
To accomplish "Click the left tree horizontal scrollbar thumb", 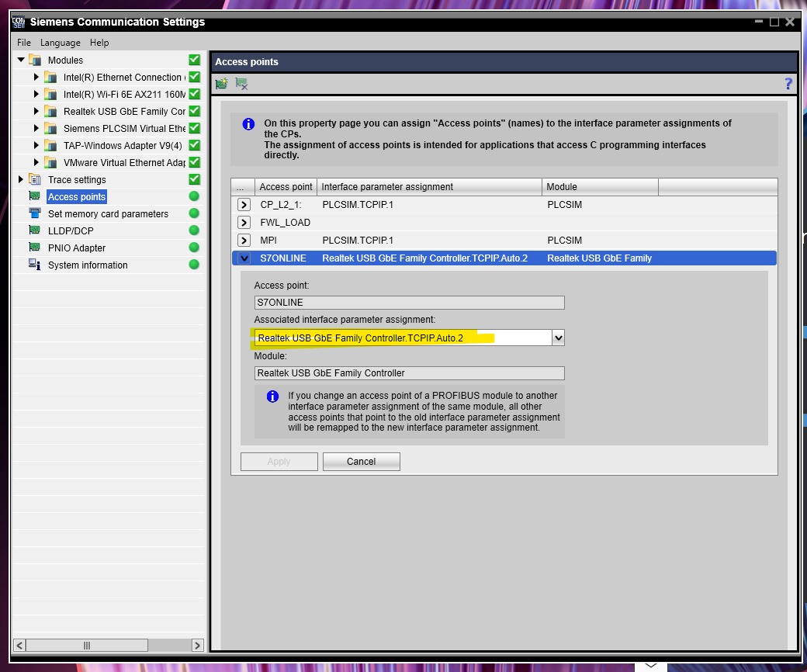I will tap(87, 646).
